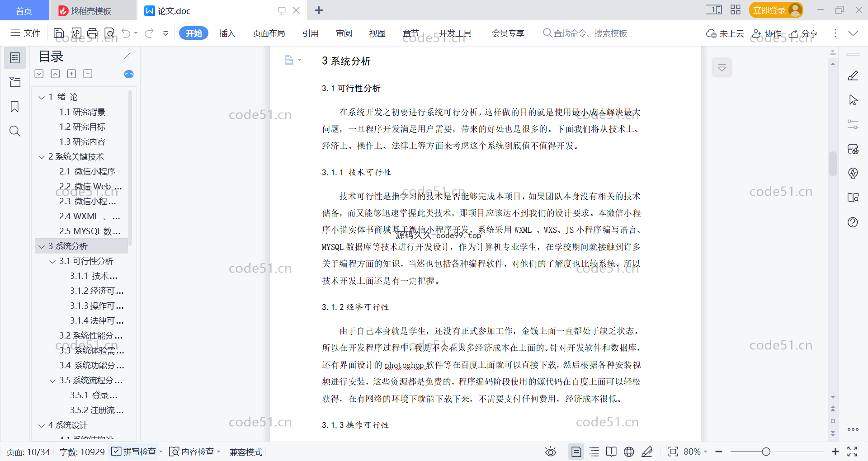Expand all outline levels icon
The width and height of the screenshot is (868, 461).
39,74
